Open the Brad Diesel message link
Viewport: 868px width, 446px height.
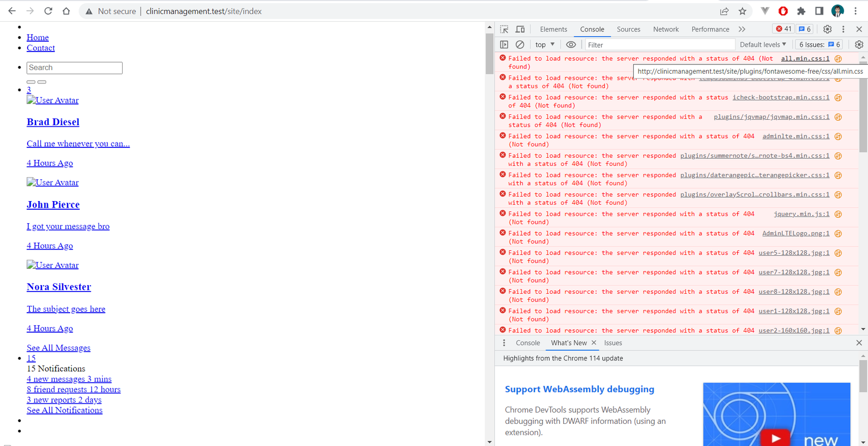click(53, 122)
